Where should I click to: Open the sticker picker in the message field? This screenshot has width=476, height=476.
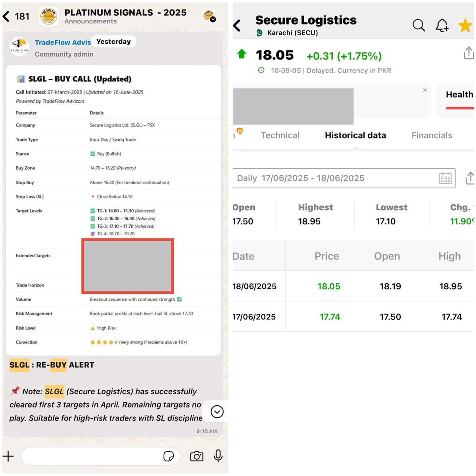point(169,457)
